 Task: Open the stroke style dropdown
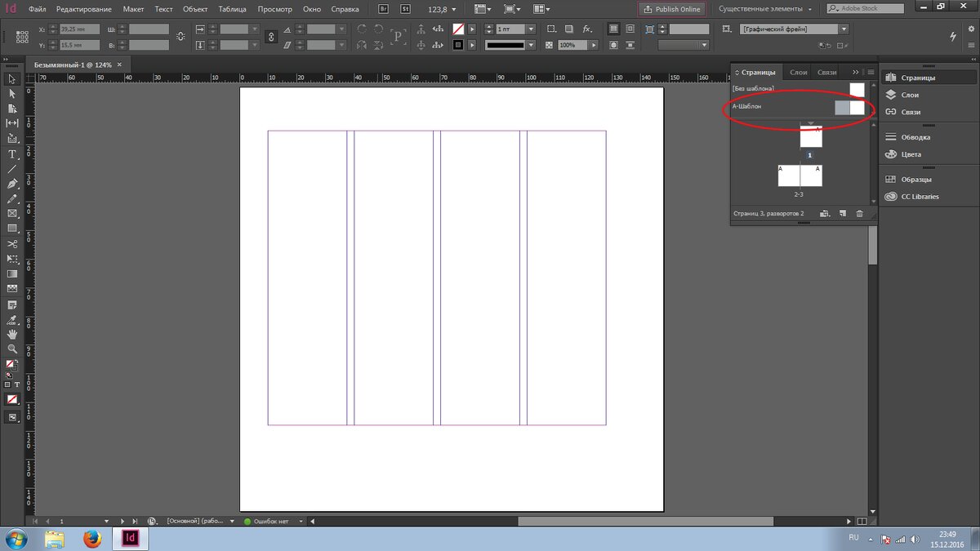click(531, 45)
